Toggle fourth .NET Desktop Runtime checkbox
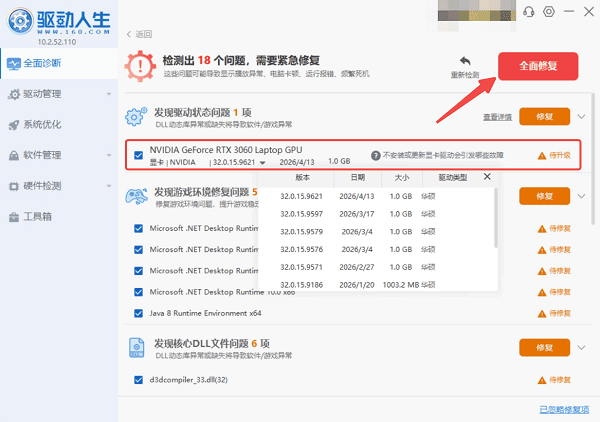This screenshot has height=422, width=600. click(x=139, y=292)
